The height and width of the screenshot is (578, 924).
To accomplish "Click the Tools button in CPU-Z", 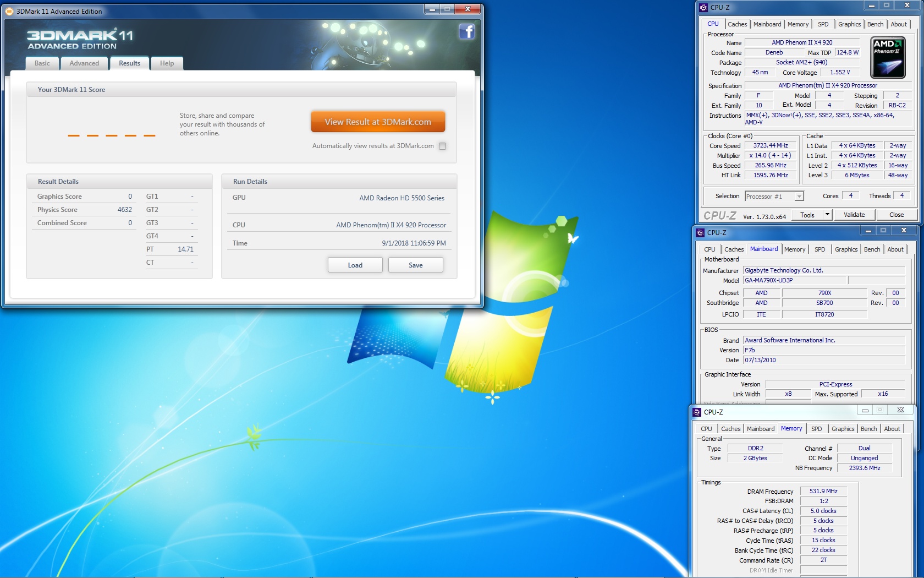I will click(x=807, y=215).
